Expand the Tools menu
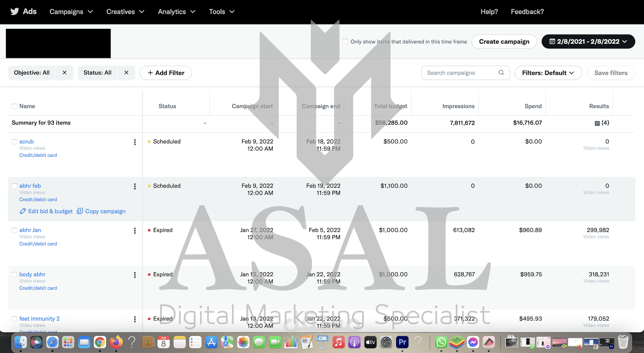The height and width of the screenshot is (353, 644). tap(222, 12)
